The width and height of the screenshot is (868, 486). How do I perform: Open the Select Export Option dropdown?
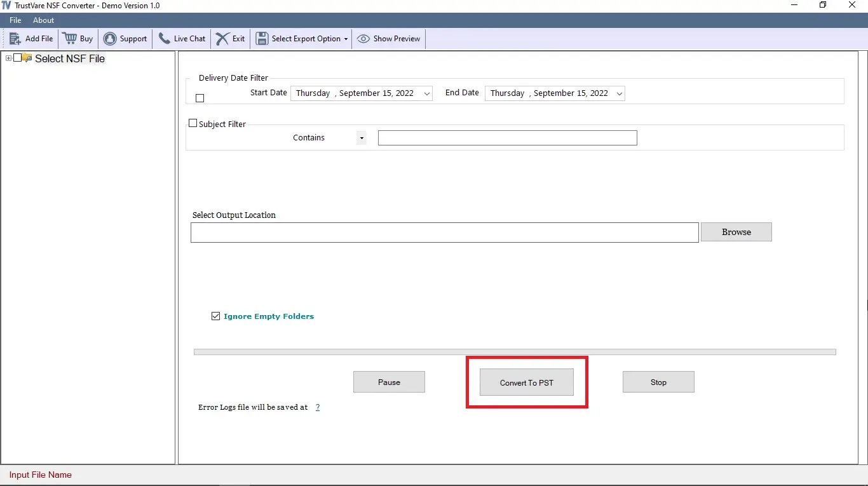coord(302,39)
